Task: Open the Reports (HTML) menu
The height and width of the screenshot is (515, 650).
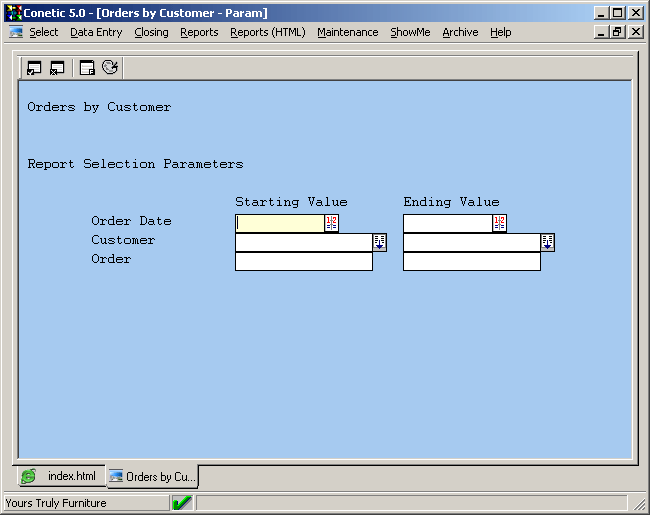Action: point(267,32)
